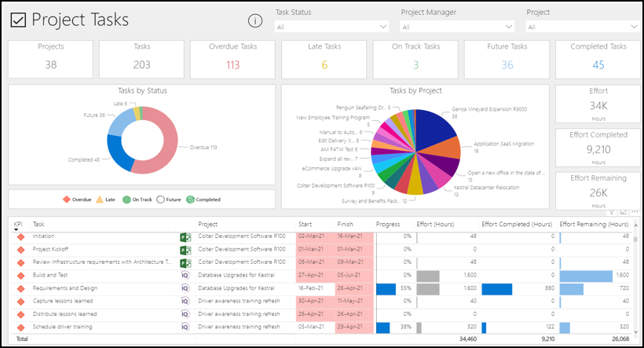Click the Future empty circle legend icon

click(x=160, y=200)
